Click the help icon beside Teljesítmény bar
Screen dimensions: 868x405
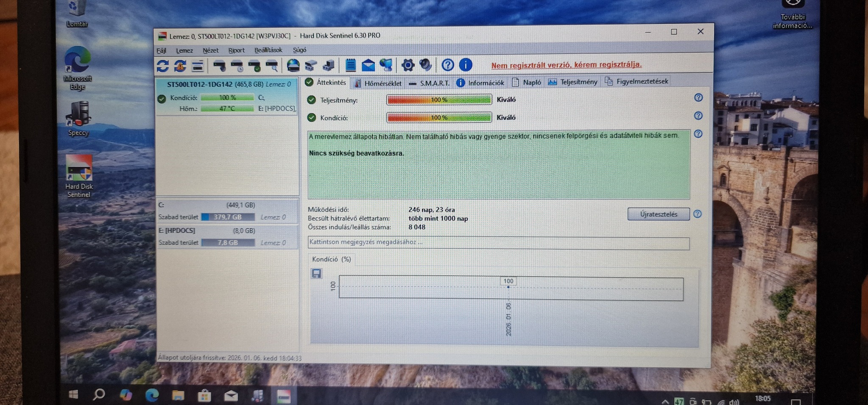698,98
